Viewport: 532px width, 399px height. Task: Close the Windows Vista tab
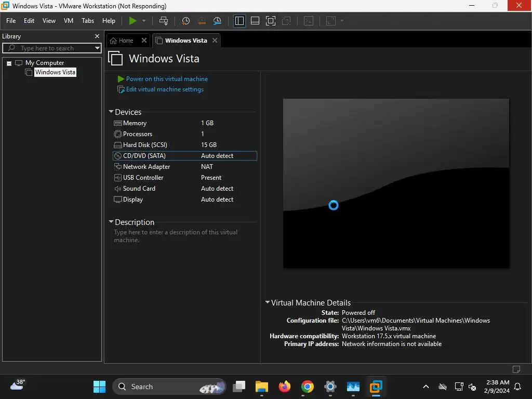pyautogui.click(x=215, y=41)
